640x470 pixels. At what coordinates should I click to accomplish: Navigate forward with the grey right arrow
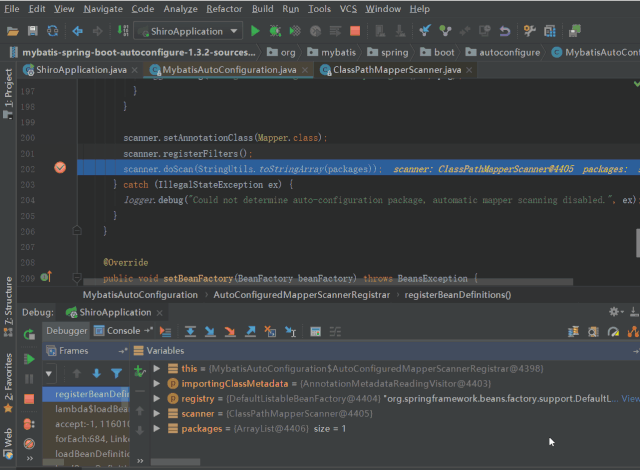pos(98,31)
